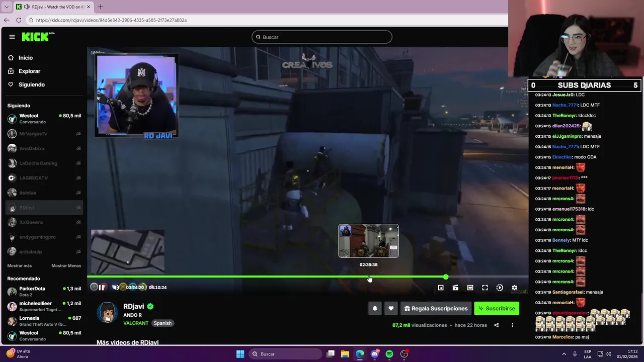Open Siguiendo page in the sidebar
Screen dimensions: 644x362
point(32,84)
